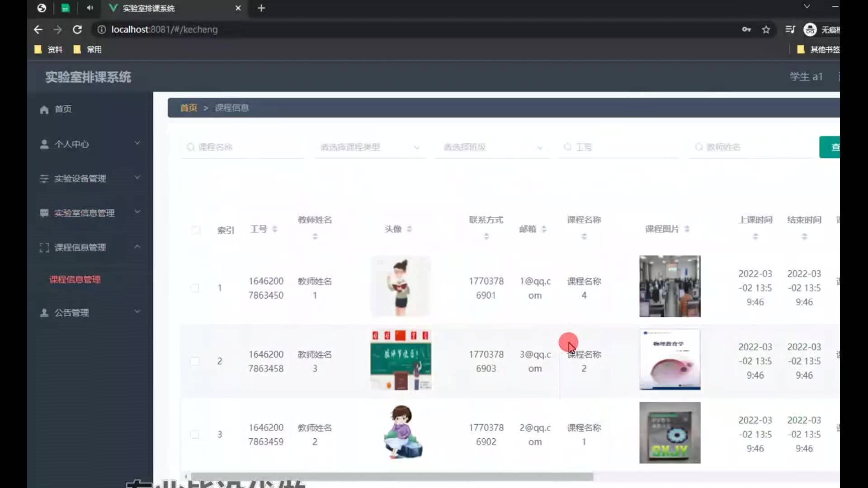Focus the 工号 search field
868x488 pixels.
pyautogui.click(x=618, y=147)
